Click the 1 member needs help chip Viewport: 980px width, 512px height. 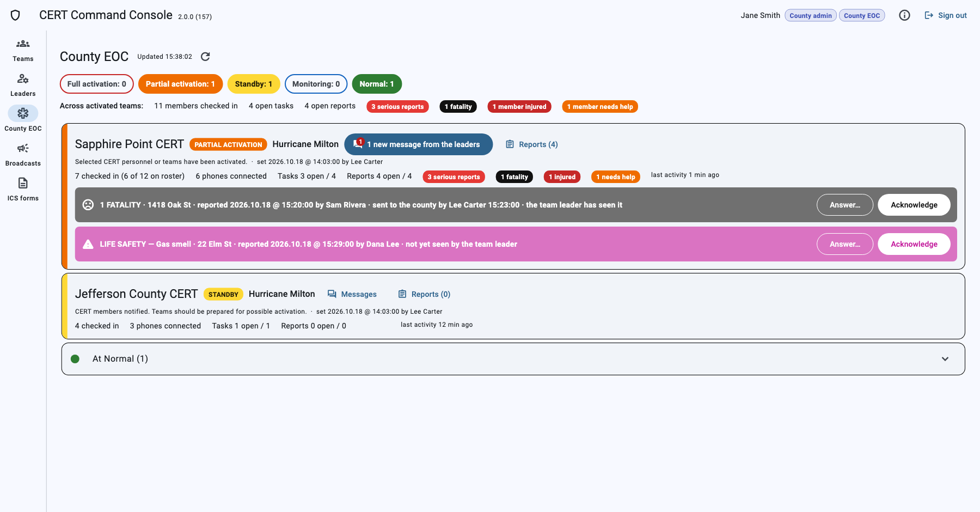pyautogui.click(x=600, y=107)
